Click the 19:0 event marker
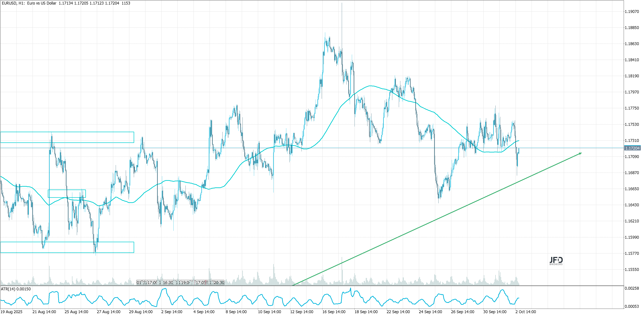Viewport: 644px width, 315px height. [185, 282]
